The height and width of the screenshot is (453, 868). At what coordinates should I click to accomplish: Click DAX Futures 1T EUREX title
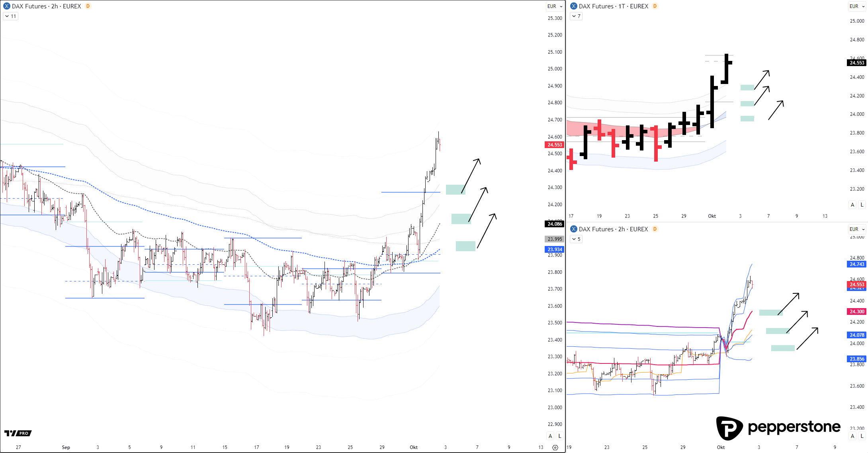pyautogui.click(x=613, y=6)
